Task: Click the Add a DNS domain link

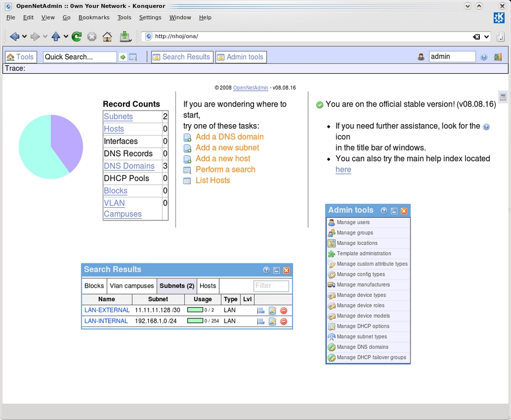Action: point(230,137)
